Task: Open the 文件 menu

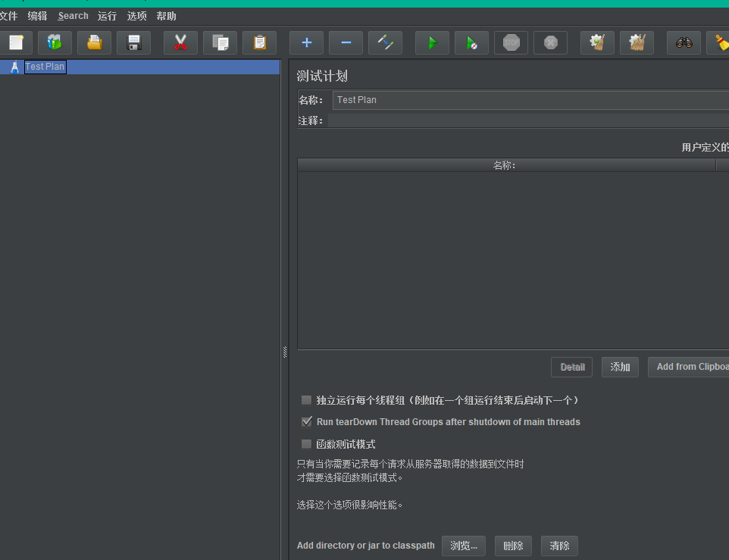Action: click(x=8, y=16)
